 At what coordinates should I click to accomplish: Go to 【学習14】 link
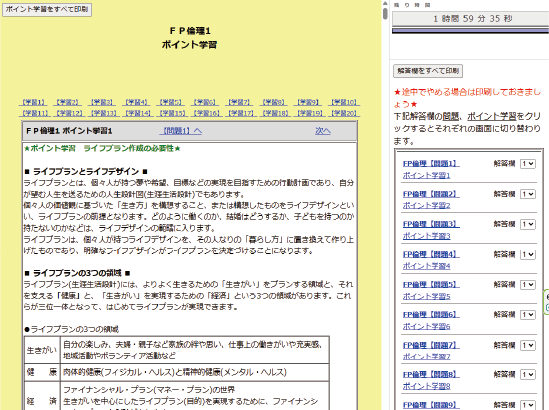[138, 113]
